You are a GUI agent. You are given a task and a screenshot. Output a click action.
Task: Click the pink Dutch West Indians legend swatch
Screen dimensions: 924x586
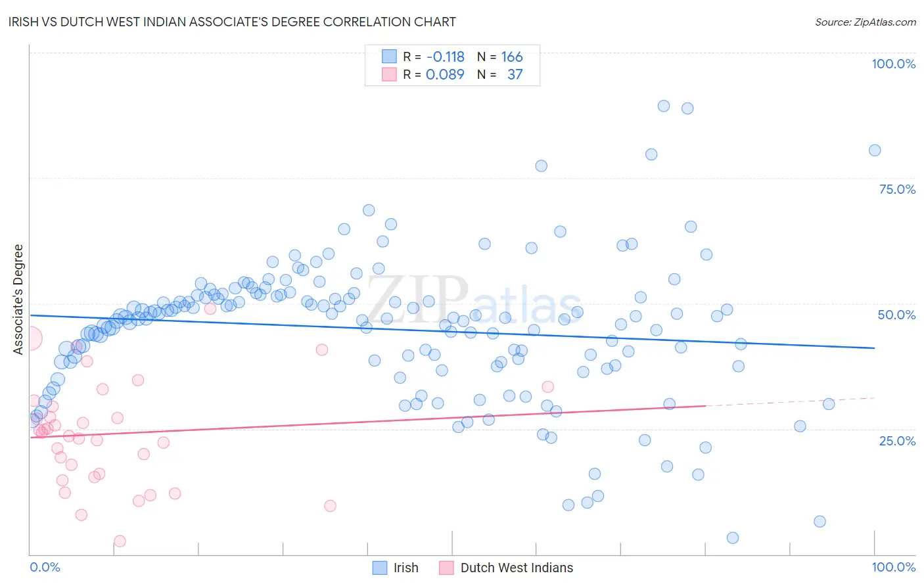(447, 568)
